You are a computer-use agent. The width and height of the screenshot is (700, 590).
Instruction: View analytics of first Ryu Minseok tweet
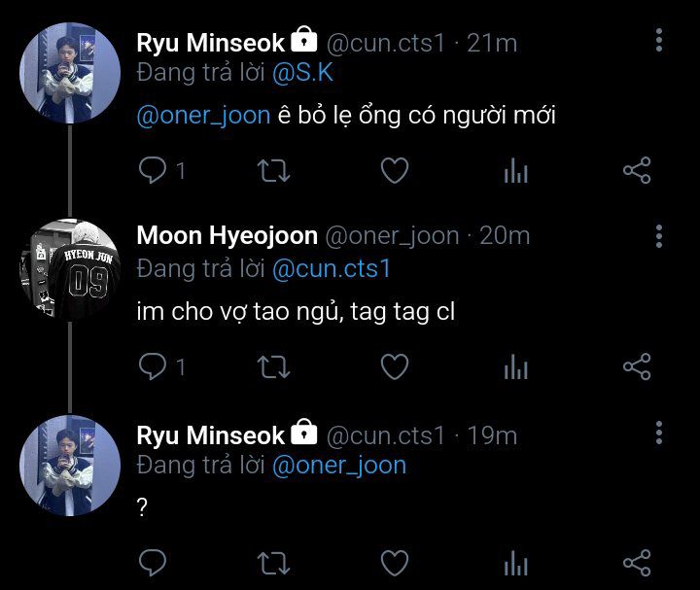[x=515, y=172]
